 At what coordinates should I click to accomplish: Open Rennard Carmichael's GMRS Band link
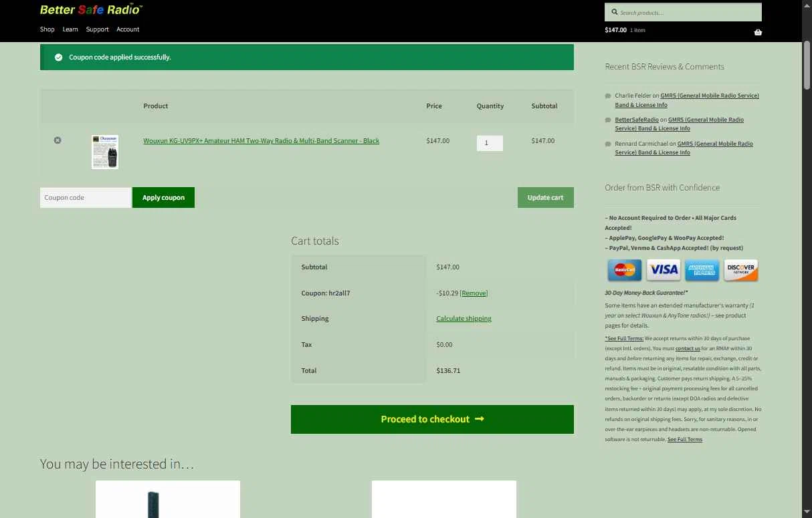point(684,148)
